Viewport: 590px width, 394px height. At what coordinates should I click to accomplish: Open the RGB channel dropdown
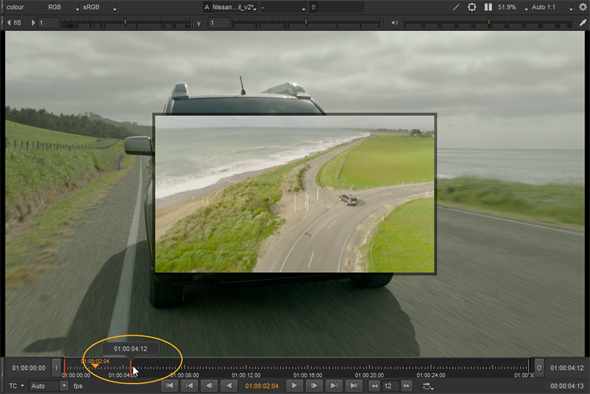click(63, 7)
